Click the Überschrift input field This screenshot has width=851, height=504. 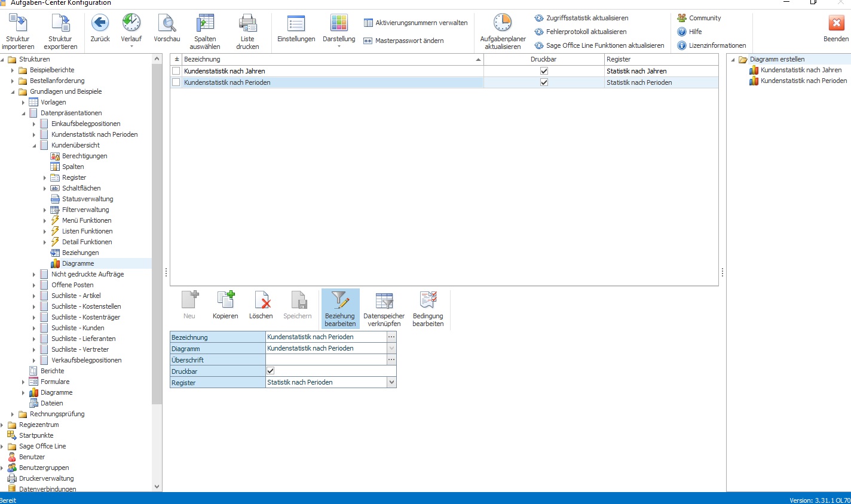(326, 359)
